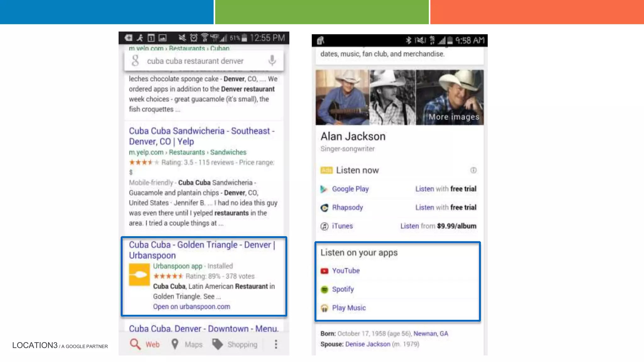
Task: Tap Bluetooth icon in right phone status bar
Action: (408, 40)
